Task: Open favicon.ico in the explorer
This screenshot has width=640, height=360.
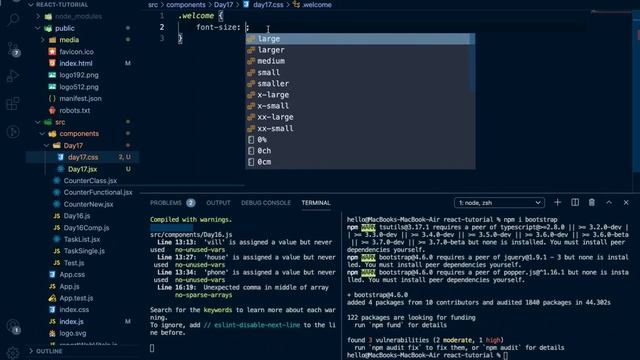Action: point(76,52)
